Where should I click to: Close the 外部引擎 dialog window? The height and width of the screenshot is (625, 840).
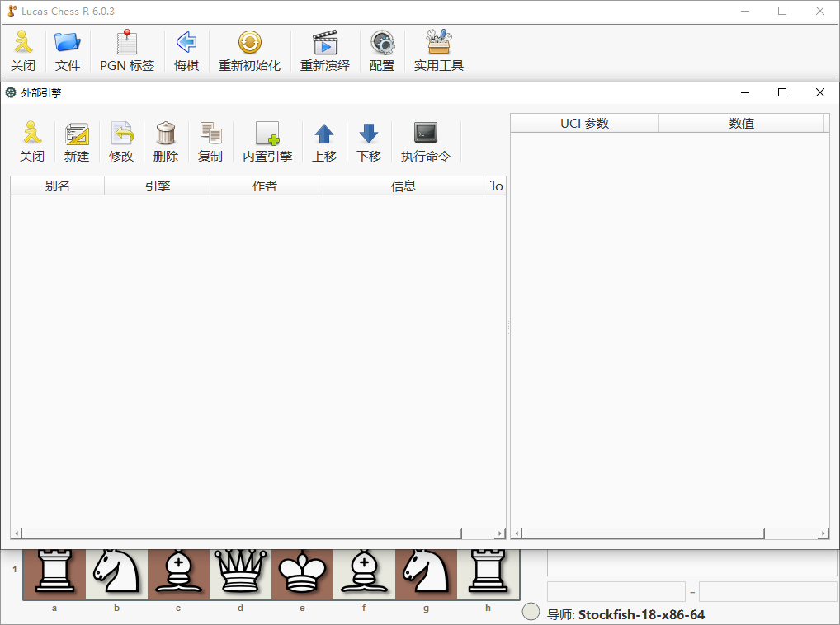click(819, 92)
